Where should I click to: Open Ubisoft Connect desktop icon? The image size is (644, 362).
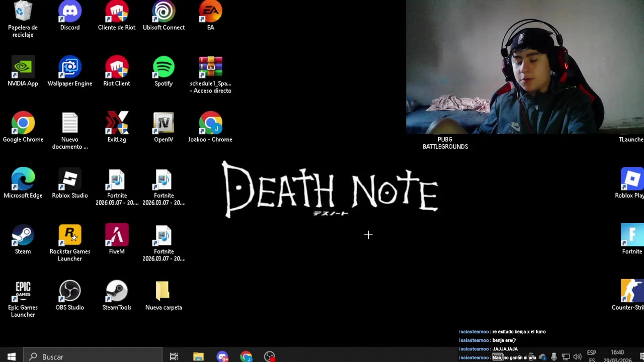tap(164, 16)
